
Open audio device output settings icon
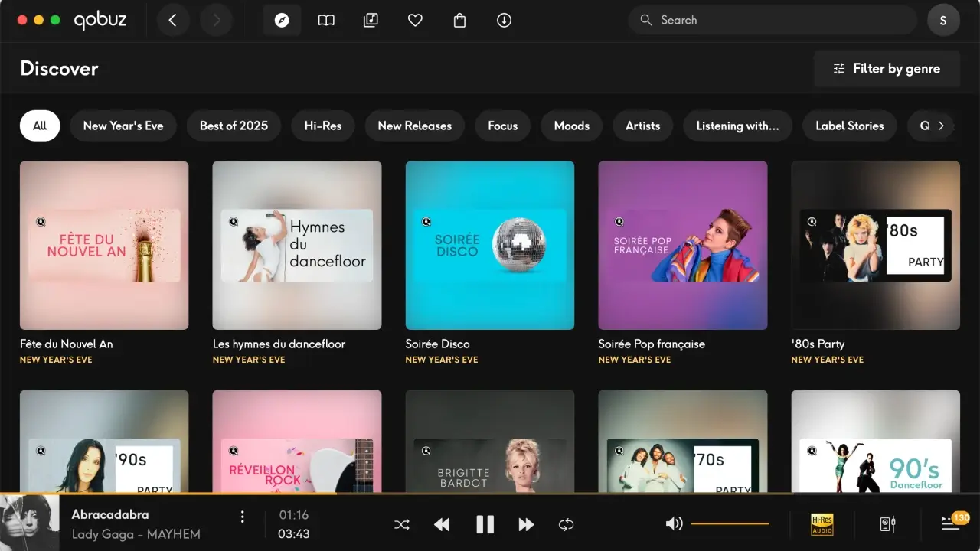point(886,524)
